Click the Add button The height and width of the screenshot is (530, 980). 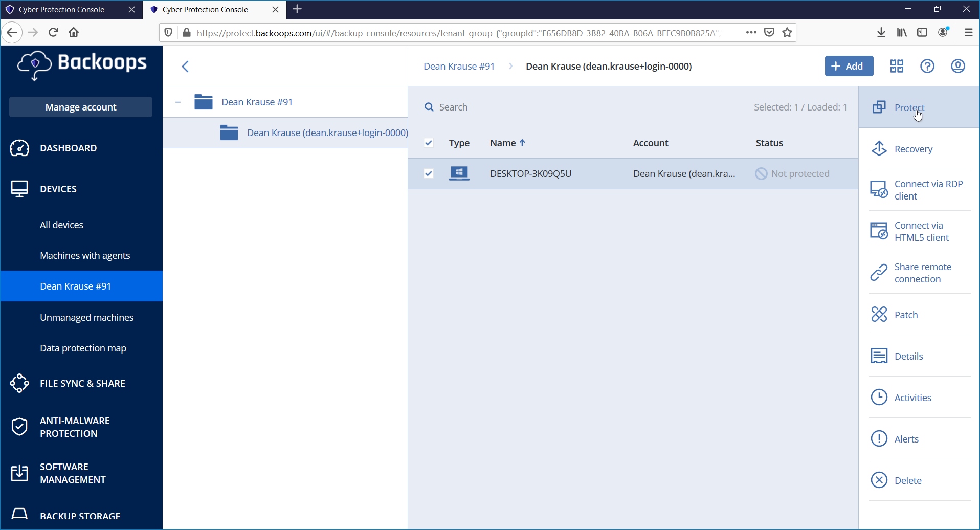tap(849, 66)
